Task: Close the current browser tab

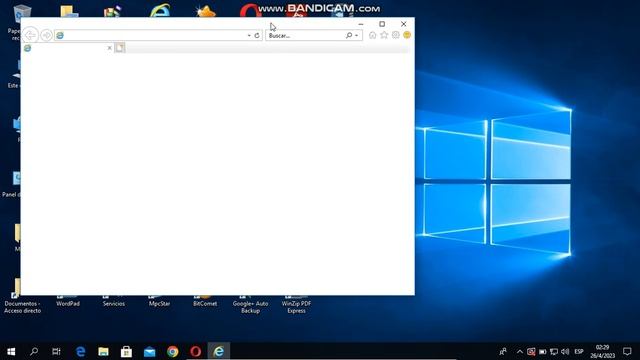Action: [109, 48]
